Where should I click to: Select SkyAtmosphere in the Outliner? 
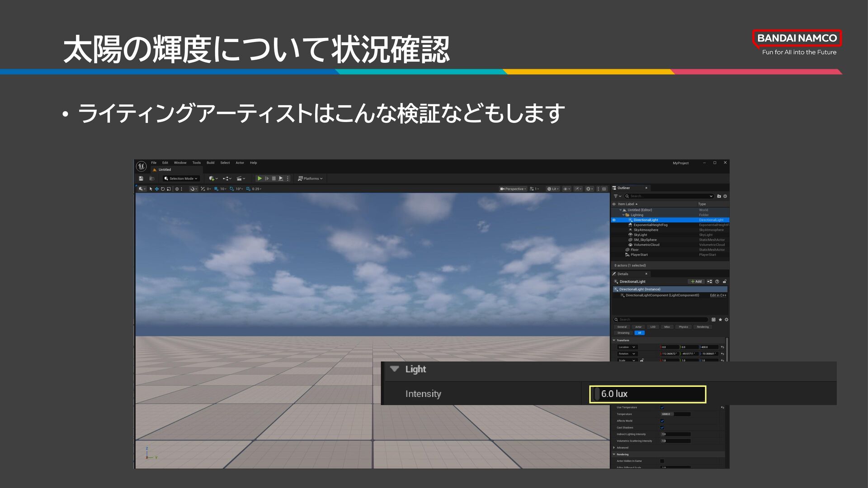coord(646,230)
